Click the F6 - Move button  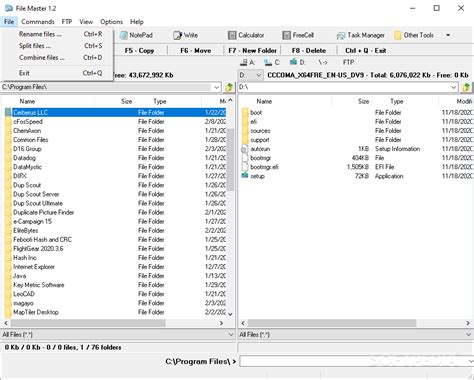coord(196,51)
